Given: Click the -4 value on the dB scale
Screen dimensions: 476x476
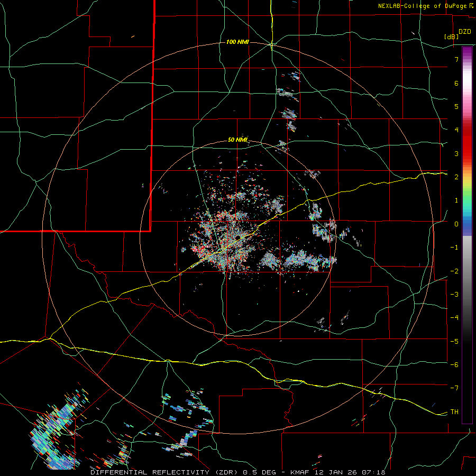Looking at the screenshot, I should [x=454, y=318].
